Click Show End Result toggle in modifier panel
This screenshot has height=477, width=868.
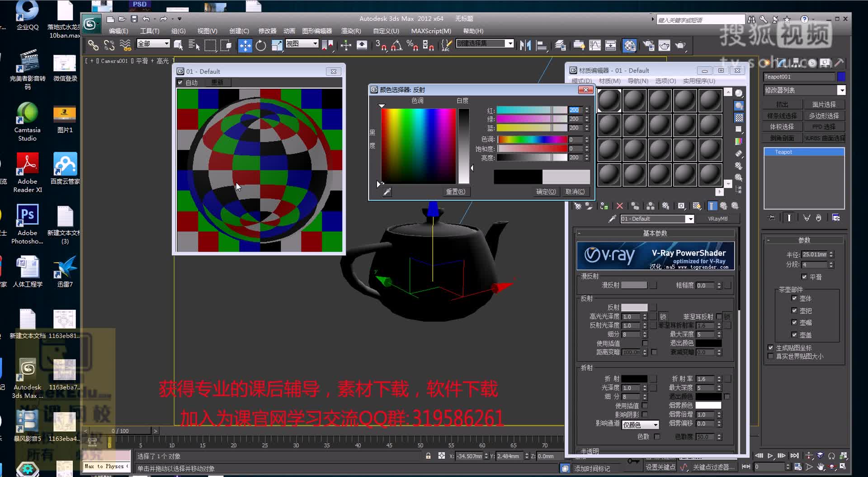tap(789, 218)
